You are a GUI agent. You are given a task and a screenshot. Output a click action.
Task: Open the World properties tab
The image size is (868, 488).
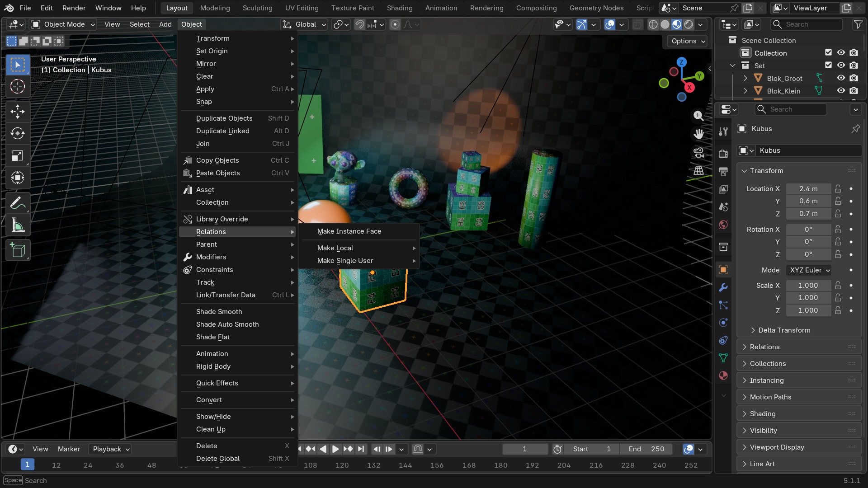(723, 225)
